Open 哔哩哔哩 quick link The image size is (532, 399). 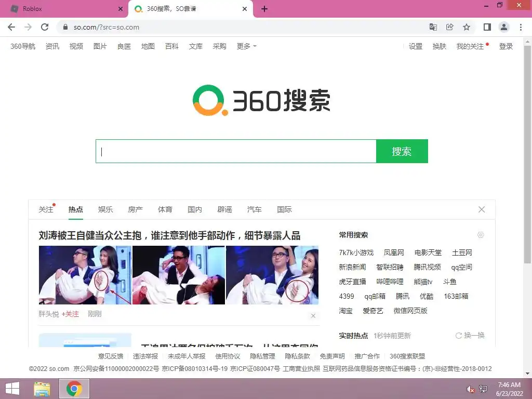click(x=390, y=282)
